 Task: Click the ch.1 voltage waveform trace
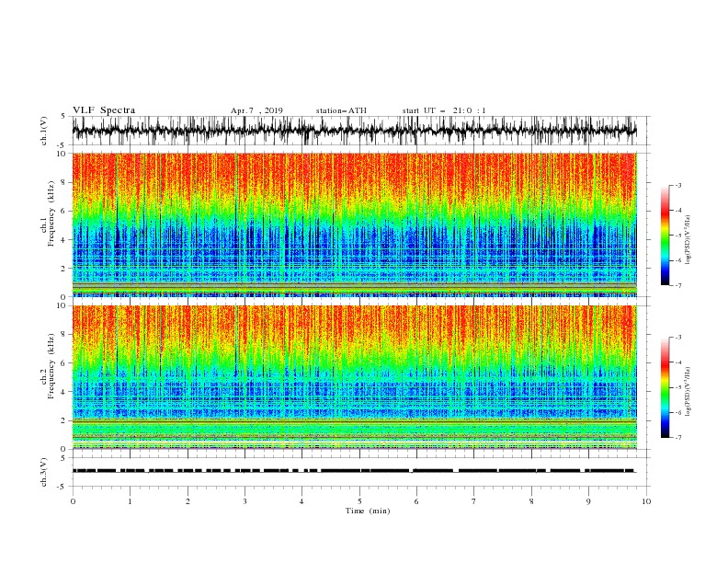point(354,131)
